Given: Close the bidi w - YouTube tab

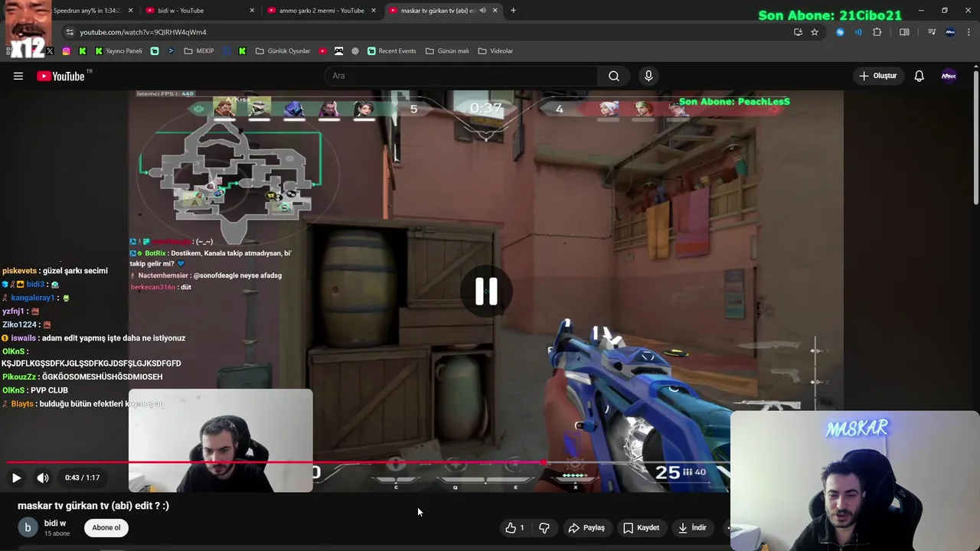Looking at the screenshot, I should 252,11.
